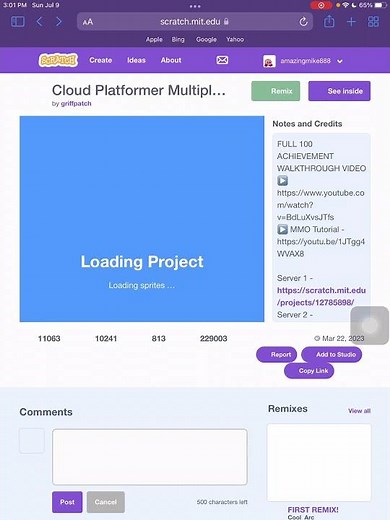Screen dimensions: 390x520
Task: Click the Copy Link button
Action: pyautogui.click(x=309, y=371)
